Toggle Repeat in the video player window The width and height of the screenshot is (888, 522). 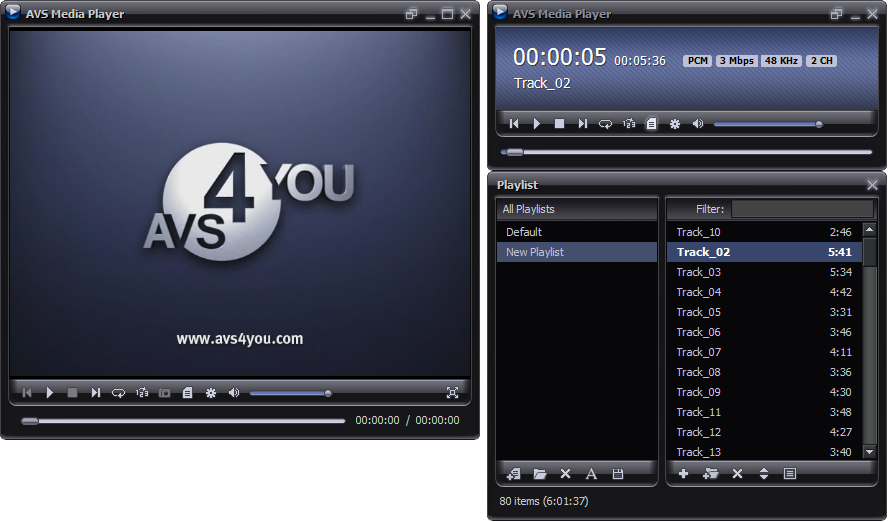pos(118,392)
